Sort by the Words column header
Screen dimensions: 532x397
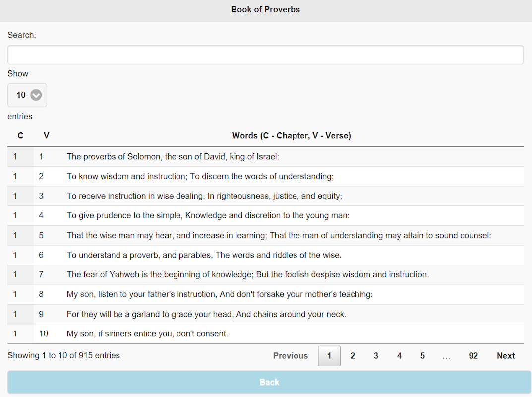pyautogui.click(x=292, y=136)
